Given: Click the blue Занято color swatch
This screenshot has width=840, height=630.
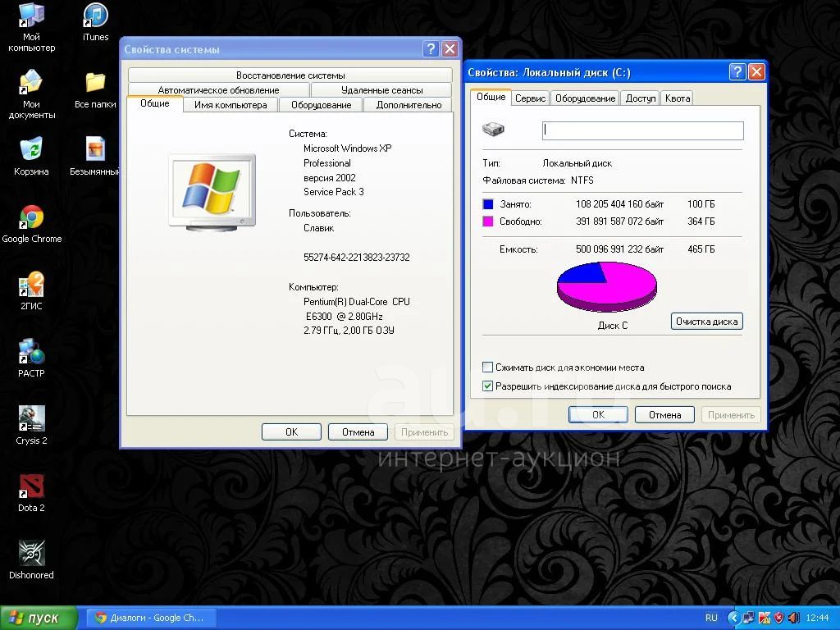Looking at the screenshot, I should 488,204.
